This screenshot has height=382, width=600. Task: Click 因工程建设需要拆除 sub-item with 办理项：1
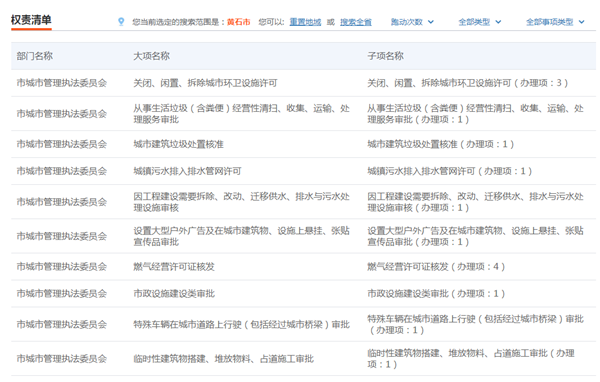point(475,202)
